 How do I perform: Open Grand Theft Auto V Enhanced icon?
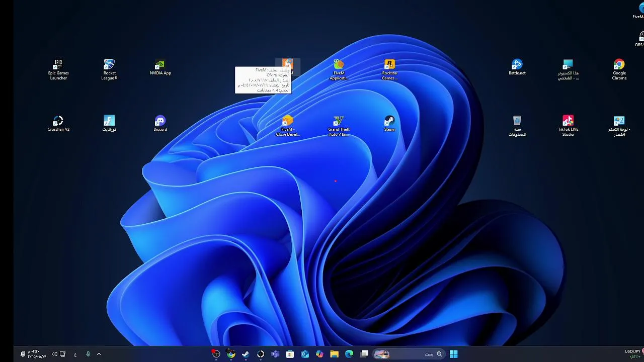[339, 126]
